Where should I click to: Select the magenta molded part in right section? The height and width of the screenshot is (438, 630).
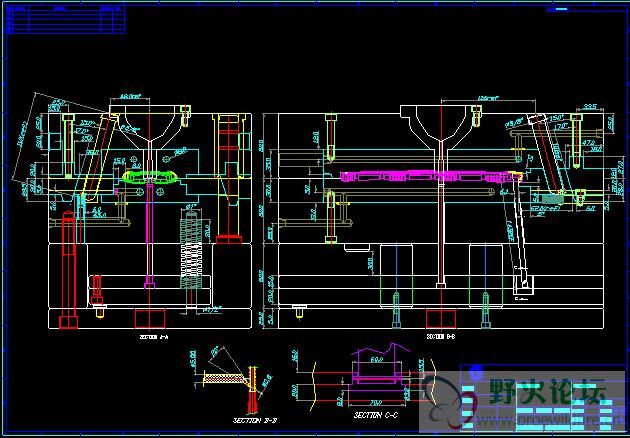click(x=431, y=176)
